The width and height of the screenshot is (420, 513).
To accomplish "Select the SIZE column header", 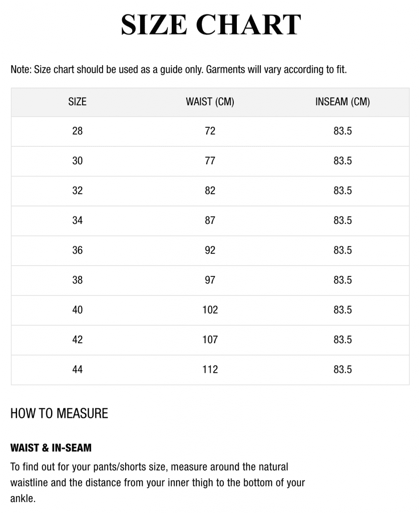I will [x=78, y=102].
